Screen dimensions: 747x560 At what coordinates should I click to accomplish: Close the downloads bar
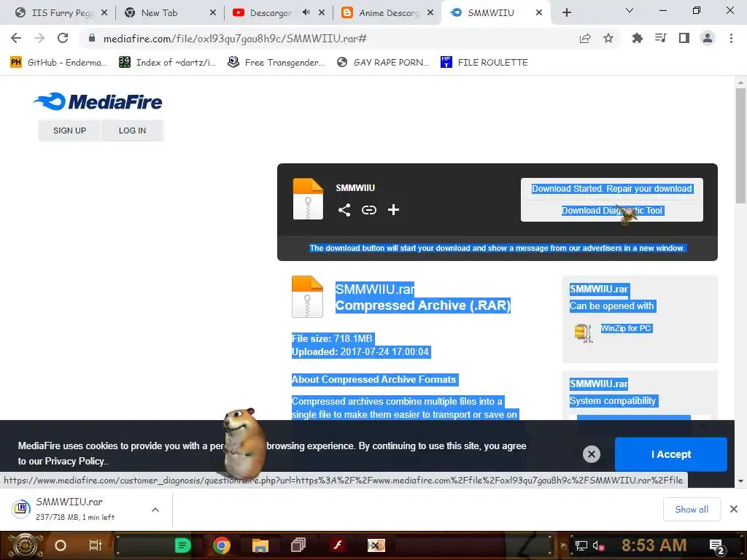734,509
